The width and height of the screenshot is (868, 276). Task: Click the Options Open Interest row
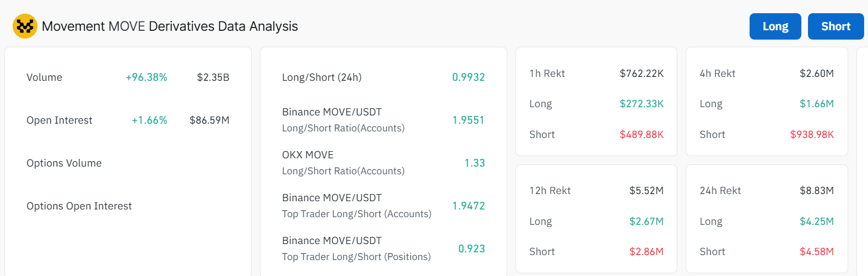128,206
